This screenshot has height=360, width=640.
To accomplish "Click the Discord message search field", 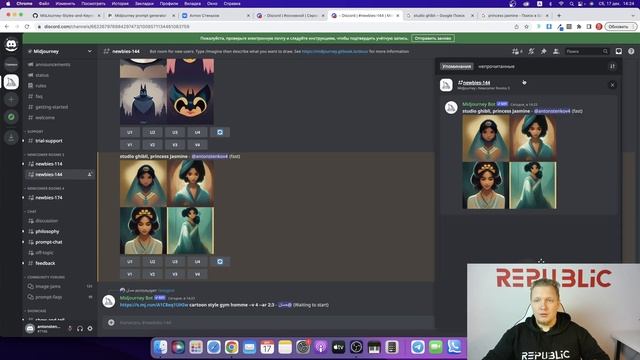I will [x=587, y=51].
